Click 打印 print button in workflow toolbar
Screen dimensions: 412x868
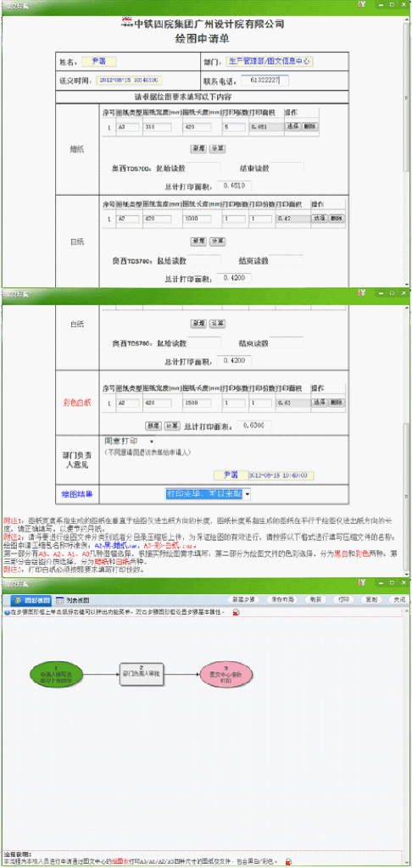tap(343, 599)
